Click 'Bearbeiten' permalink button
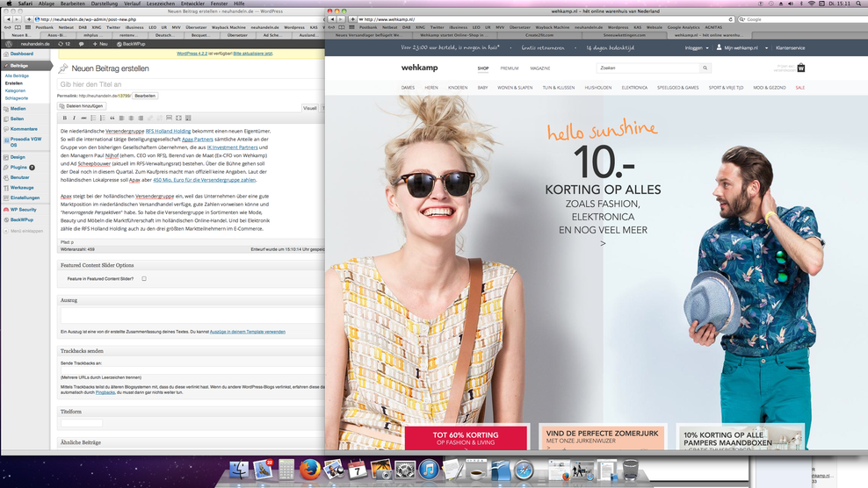868x488 pixels. pyautogui.click(x=145, y=96)
